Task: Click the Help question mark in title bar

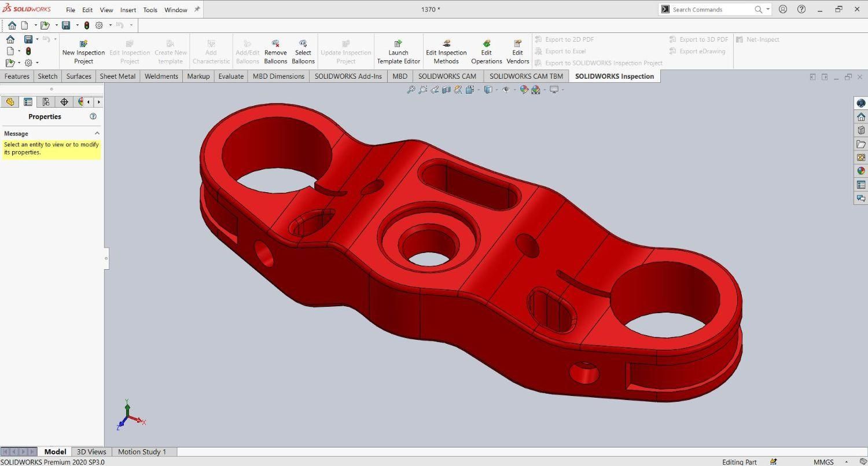Action: [x=801, y=9]
